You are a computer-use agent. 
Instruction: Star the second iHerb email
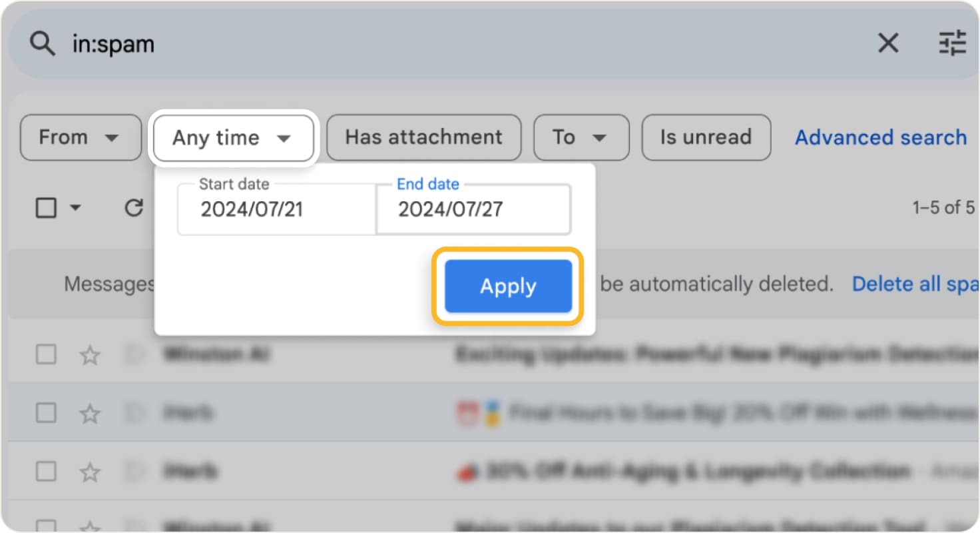point(89,471)
